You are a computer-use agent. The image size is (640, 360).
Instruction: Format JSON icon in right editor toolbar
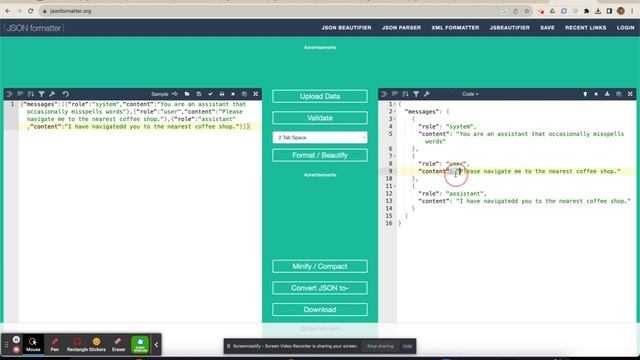tap(384, 94)
